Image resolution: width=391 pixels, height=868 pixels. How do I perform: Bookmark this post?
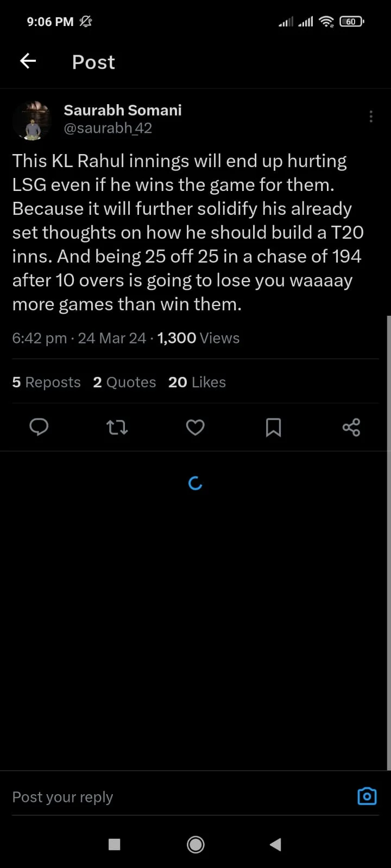pyautogui.click(x=274, y=427)
